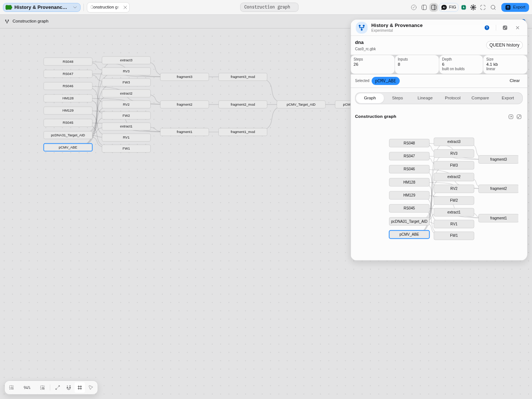Toggle the right sidebar panel
Image resolution: width=532 pixels, height=399 pixels.
click(x=434, y=7)
